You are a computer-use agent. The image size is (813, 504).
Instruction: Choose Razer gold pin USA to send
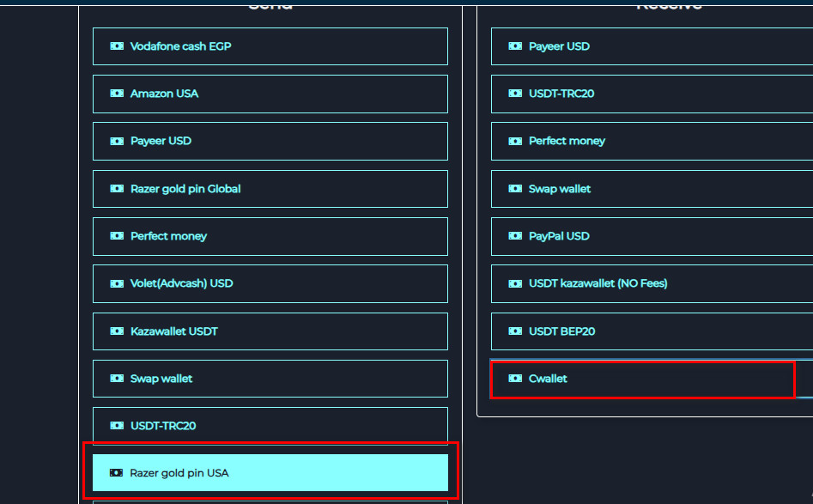click(270, 472)
